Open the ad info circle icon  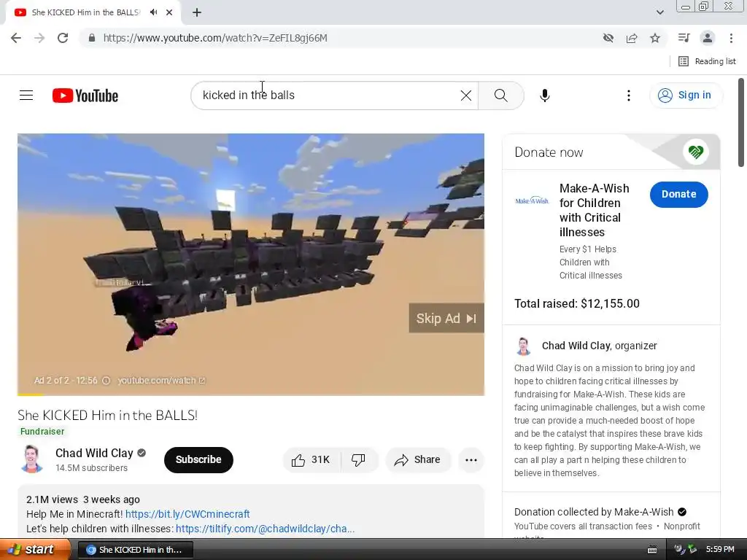click(x=107, y=381)
